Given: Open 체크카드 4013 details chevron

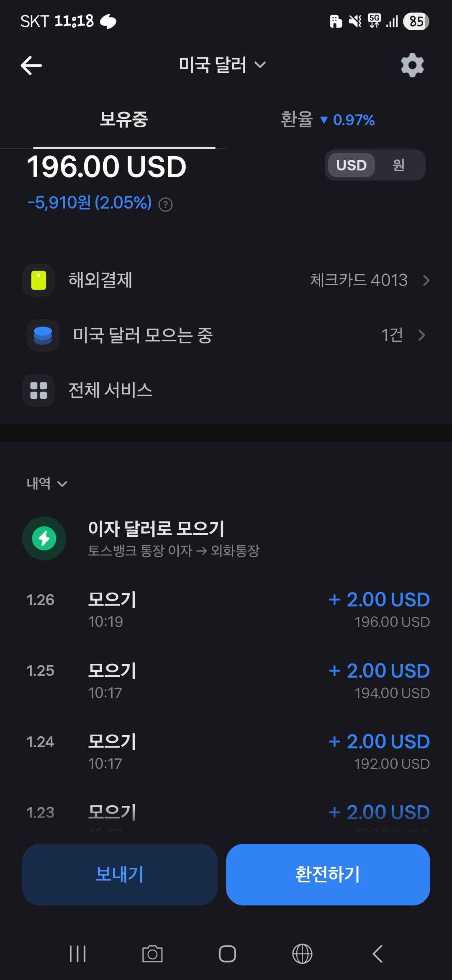Looking at the screenshot, I should [426, 280].
